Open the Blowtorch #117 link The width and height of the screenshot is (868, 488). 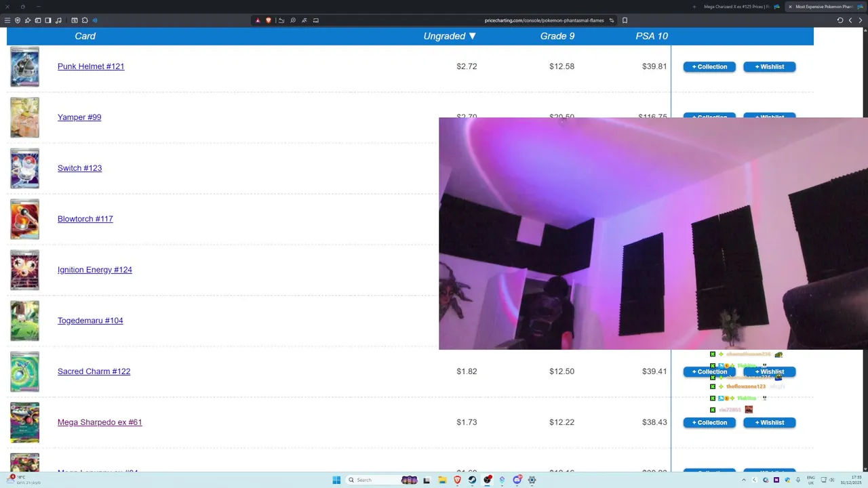(x=85, y=219)
